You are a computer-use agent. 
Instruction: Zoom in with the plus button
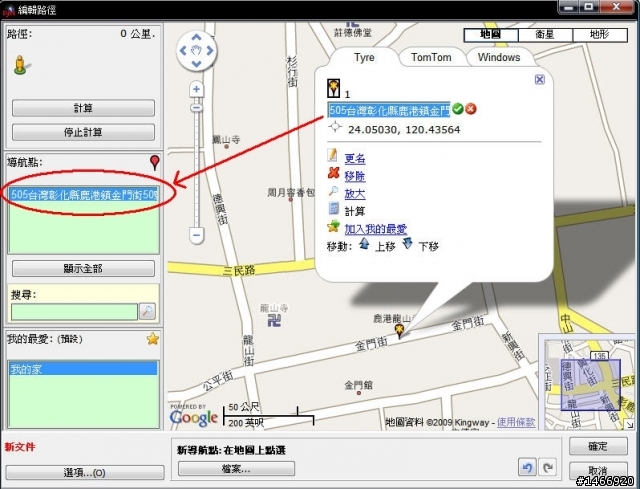[196, 89]
